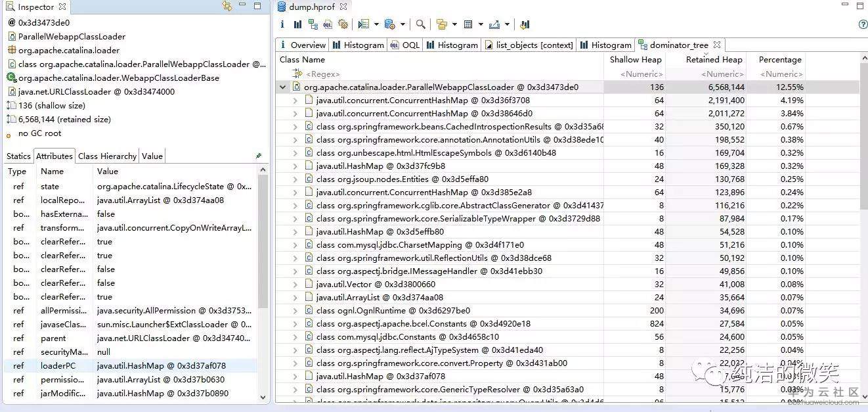This screenshot has width=868, height=412.
Task: Toggle Inspector link with snapshot arrows icon
Action: 227,6
